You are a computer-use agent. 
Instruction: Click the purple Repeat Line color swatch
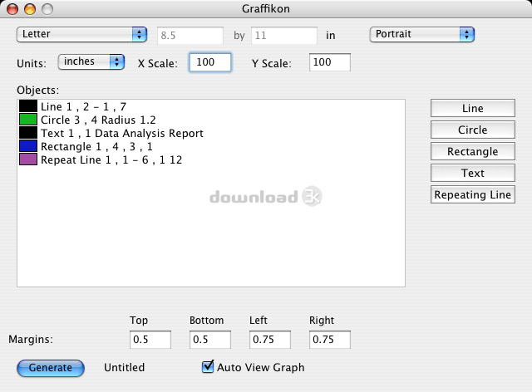pos(28,159)
